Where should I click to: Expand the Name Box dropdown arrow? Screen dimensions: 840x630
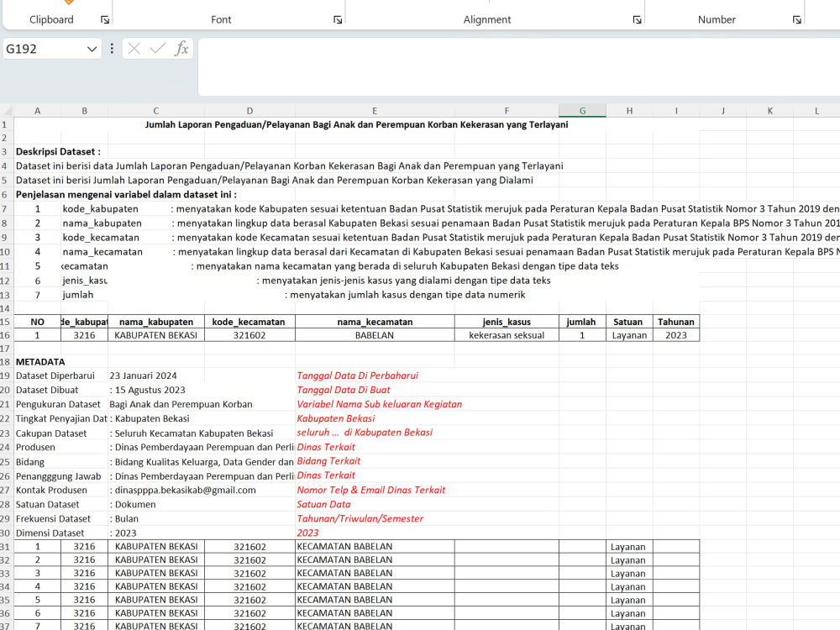pos(92,50)
